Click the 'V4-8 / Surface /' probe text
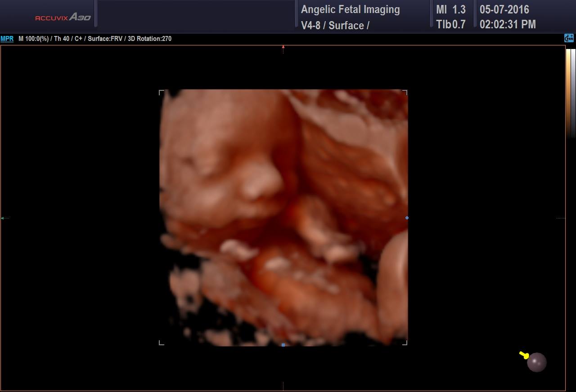This screenshot has width=576, height=392. point(335,25)
